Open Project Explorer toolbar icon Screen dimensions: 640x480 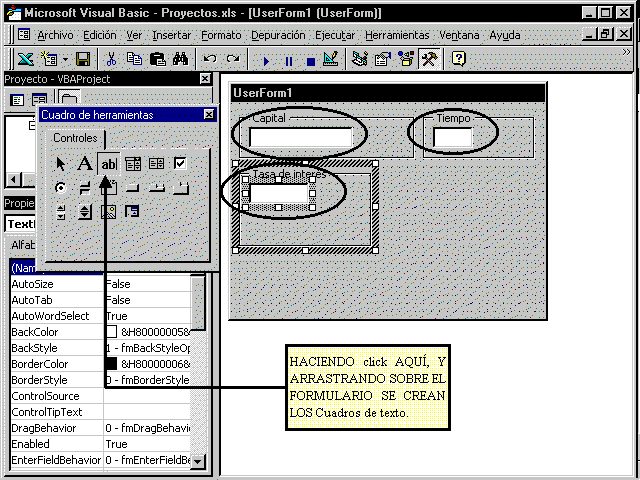[x=360, y=59]
